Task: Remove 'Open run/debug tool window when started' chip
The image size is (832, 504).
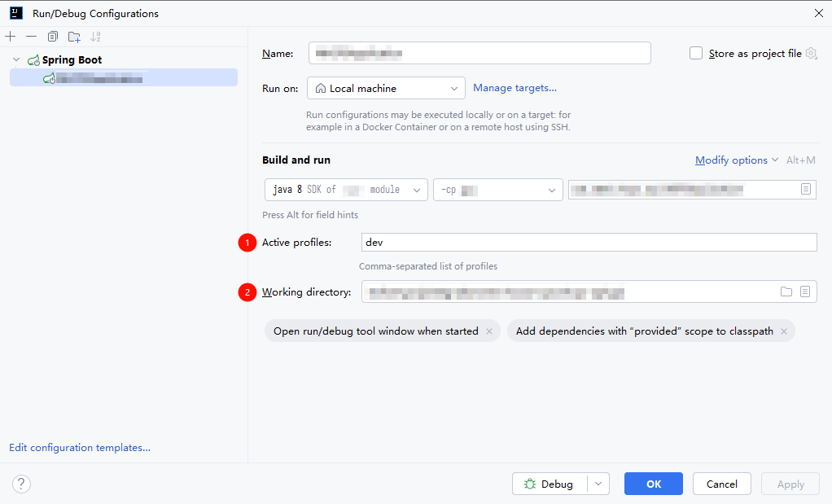Action: (x=489, y=331)
